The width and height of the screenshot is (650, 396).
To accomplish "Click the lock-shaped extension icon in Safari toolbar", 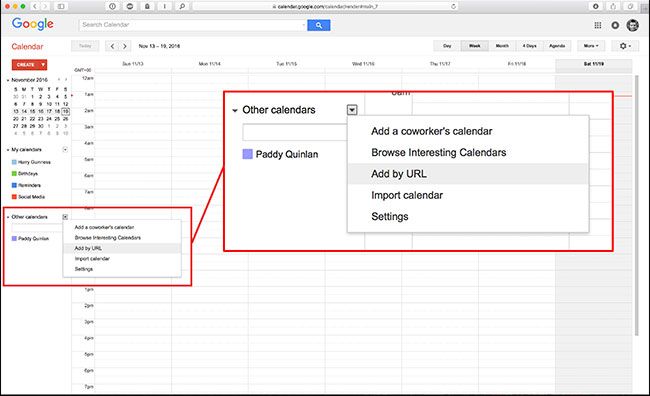I will click(x=147, y=6).
